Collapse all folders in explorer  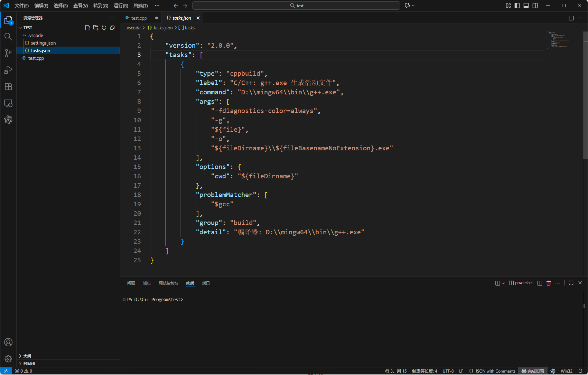tap(112, 28)
